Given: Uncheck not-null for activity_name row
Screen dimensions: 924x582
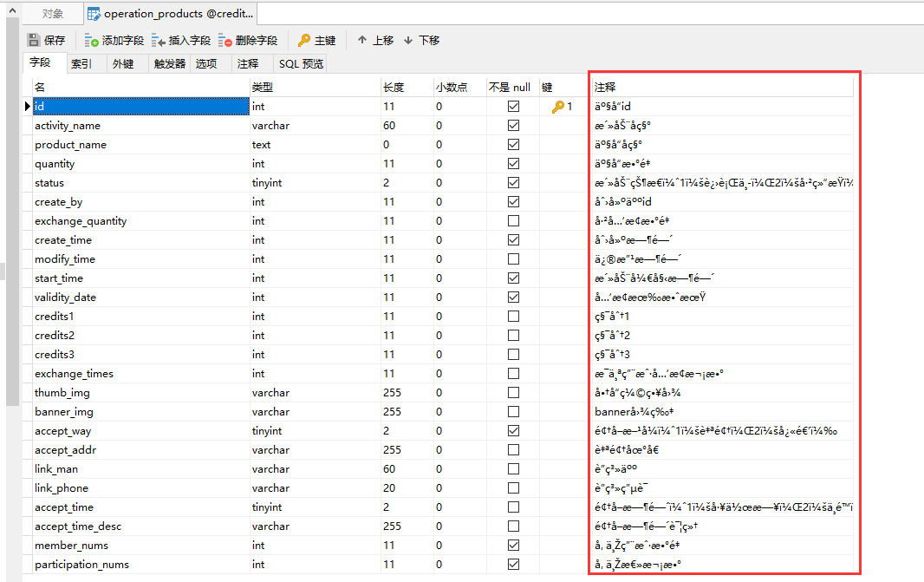Looking at the screenshot, I should (513, 126).
